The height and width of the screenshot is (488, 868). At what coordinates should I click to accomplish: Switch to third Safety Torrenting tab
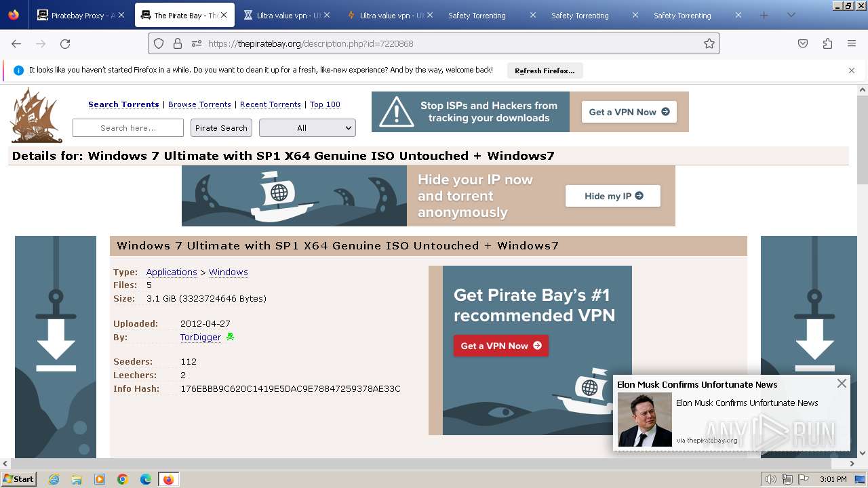point(698,15)
